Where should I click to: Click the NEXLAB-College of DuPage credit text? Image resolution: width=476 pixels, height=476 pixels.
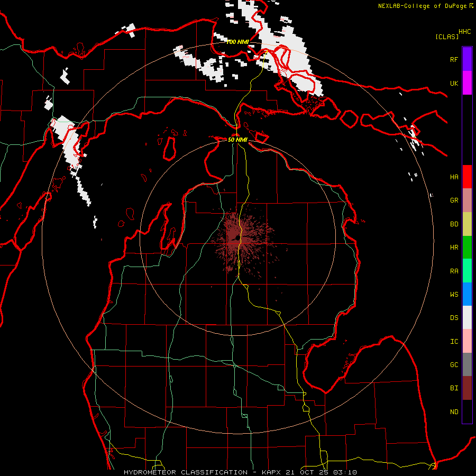click(422, 6)
